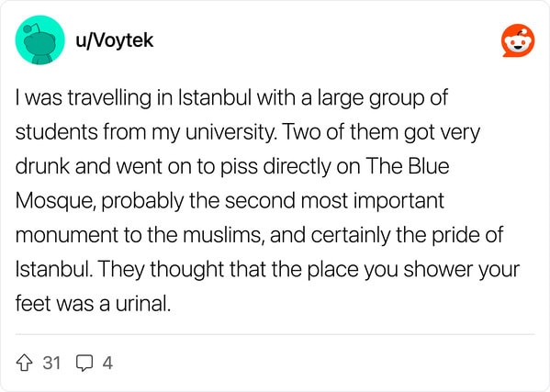Click the line starting "drunk and went on"

tap(232, 166)
